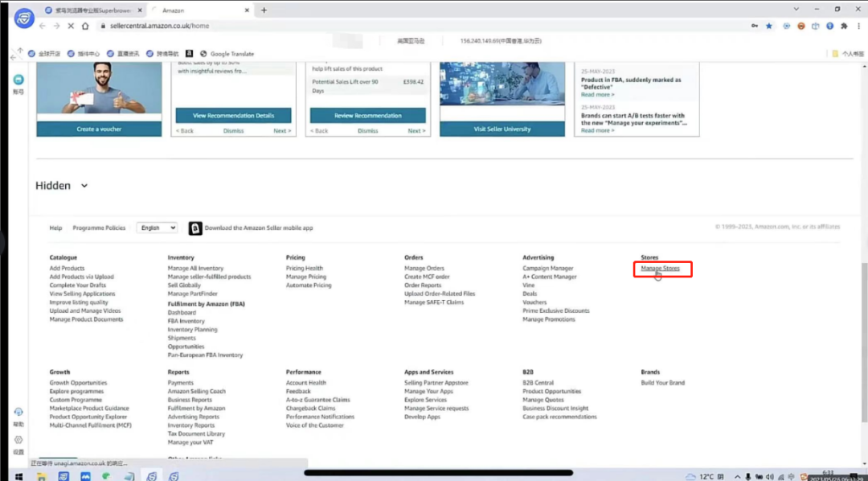The image size is (868, 481).
Task: Open the Amazon bookmark icon in bookmarks bar
Action: click(190, 54)
